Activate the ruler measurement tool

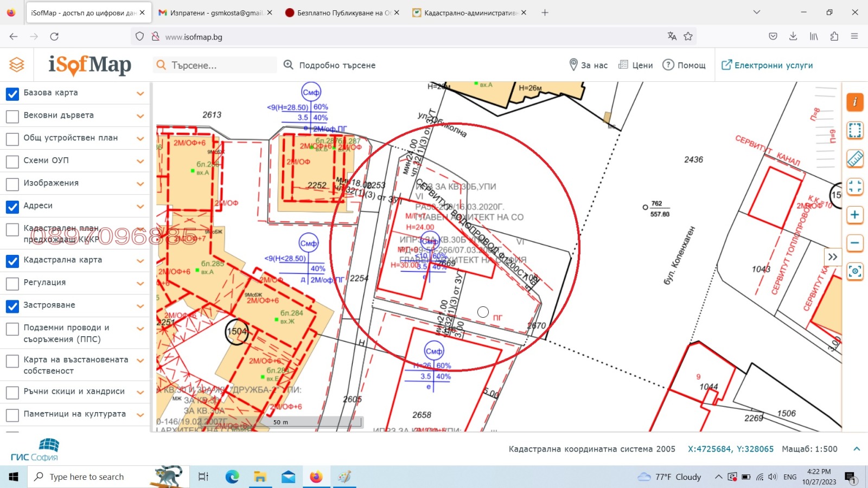click(x=854, y=159)
